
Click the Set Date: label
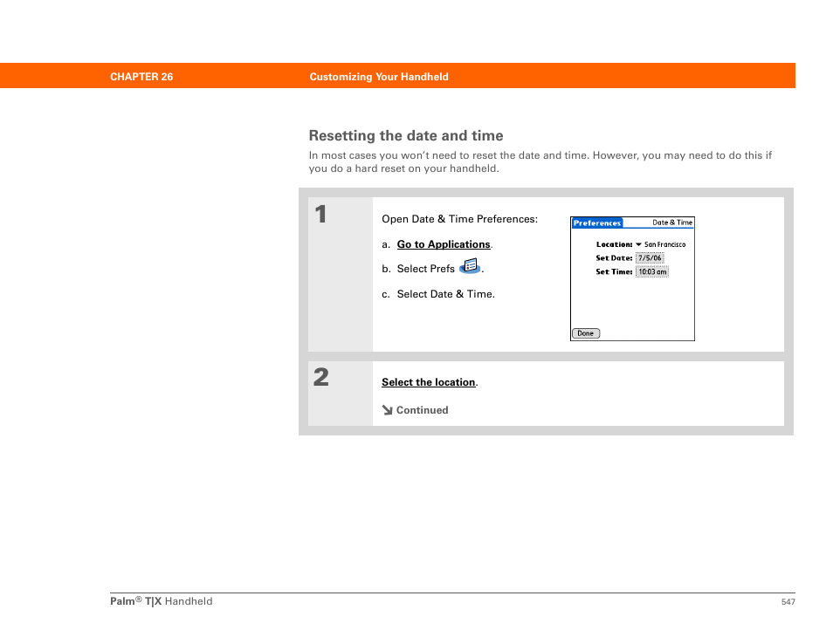click(614, 258)
